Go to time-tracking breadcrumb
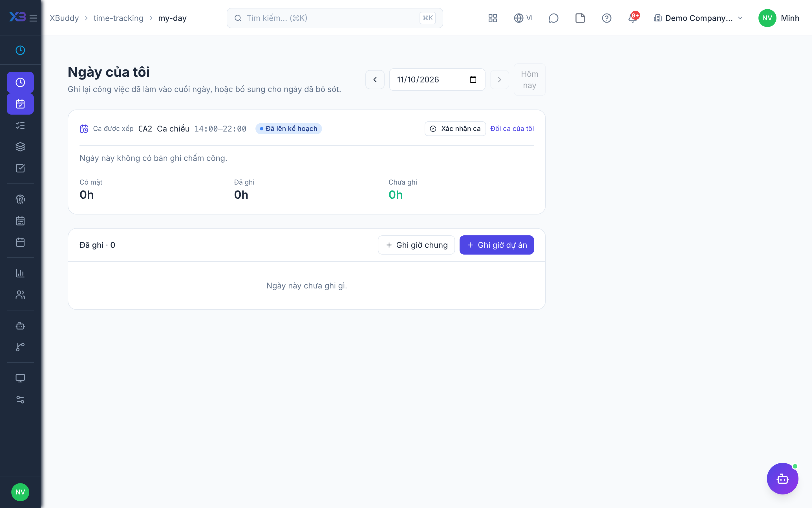812x508 pixels. pos(118,18)
